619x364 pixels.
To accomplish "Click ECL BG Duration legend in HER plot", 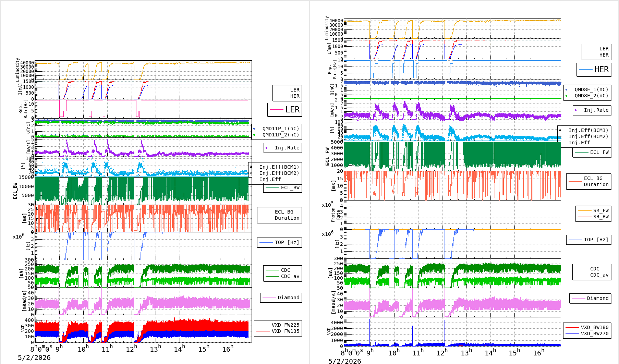I will pyautogui.click(x=589, y=181).
